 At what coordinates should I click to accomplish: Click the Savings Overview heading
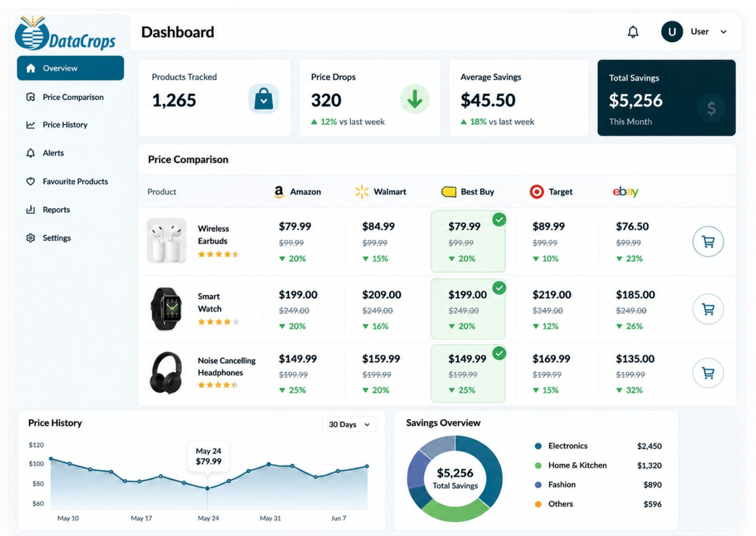tap(443, 423)
